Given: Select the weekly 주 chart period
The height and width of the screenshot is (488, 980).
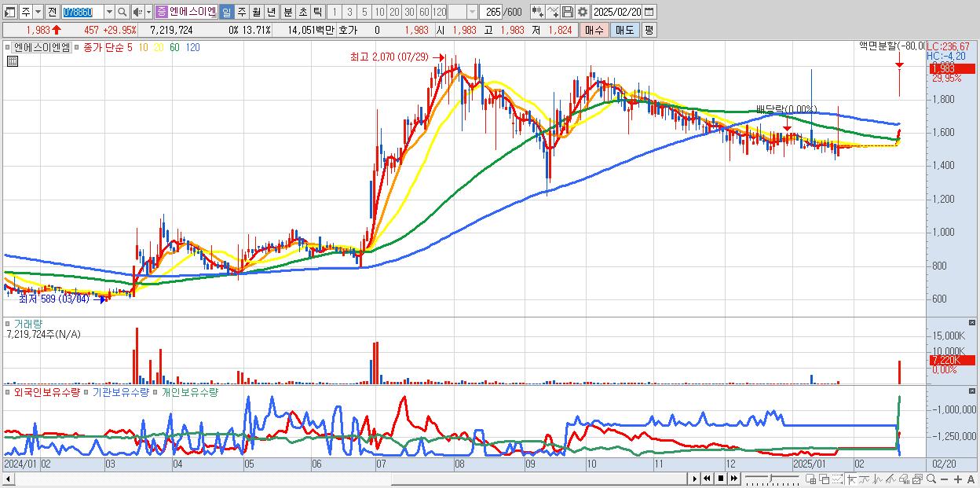Looking at the screenshot, I should [x=242, y=12].
